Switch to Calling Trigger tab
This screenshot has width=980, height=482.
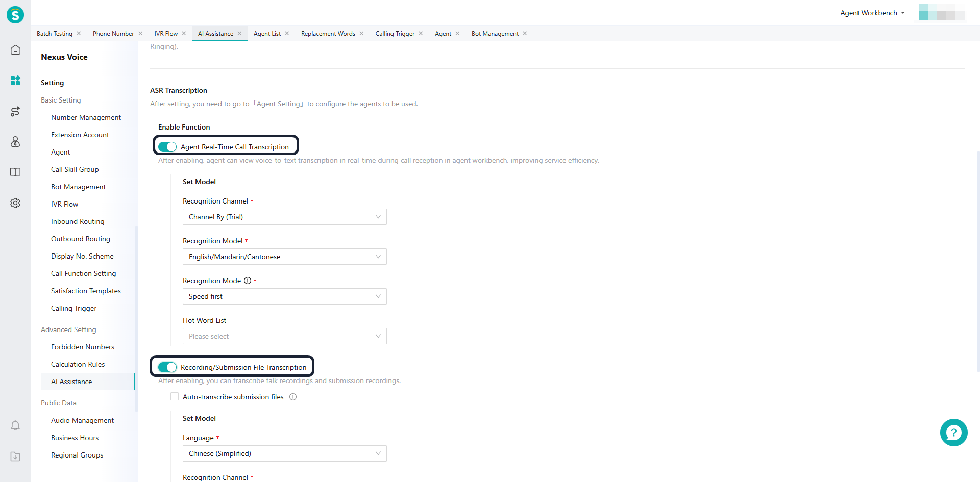[395, 34]
